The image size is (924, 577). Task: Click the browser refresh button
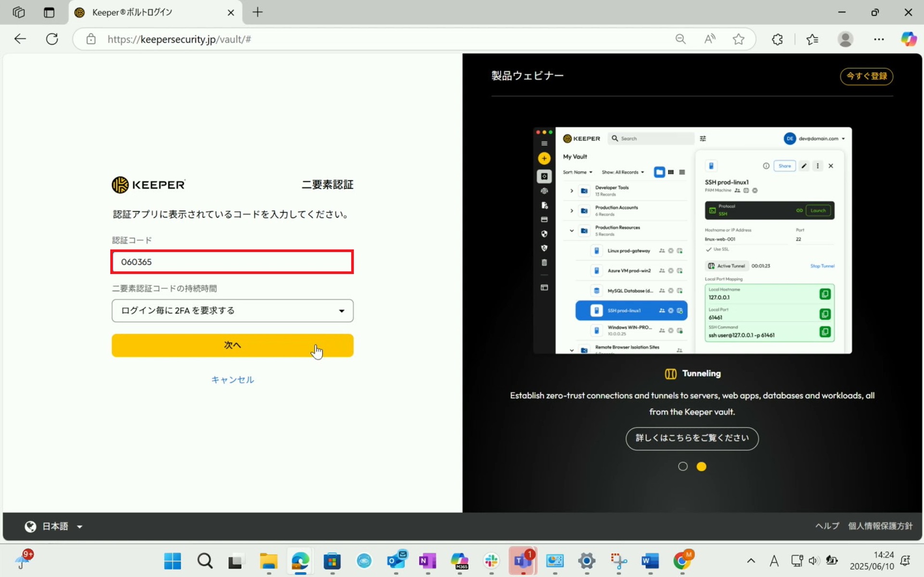(52, 39)
